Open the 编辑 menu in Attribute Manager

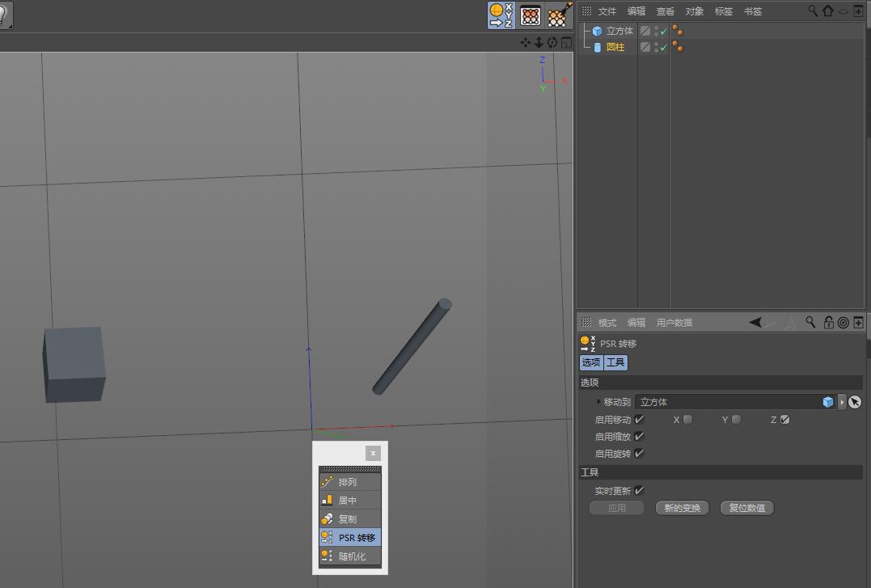pos(636,323)
